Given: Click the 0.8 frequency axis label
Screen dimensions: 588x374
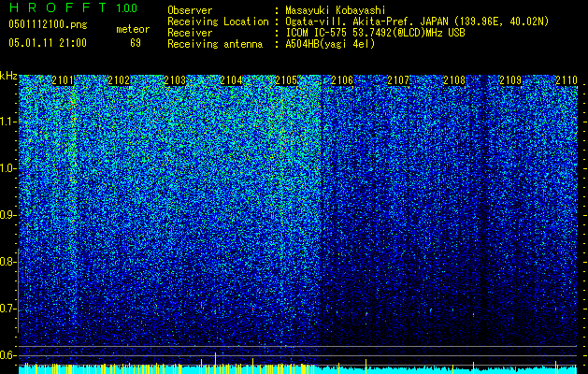Looking at the screenshot, I should click(7, 262).
